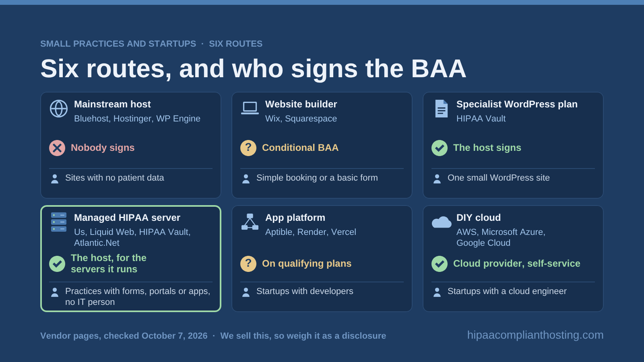Click the green checkmark beside Cloud provider, self-service
This screenshot has width=644, height=362.
point(440,264)
